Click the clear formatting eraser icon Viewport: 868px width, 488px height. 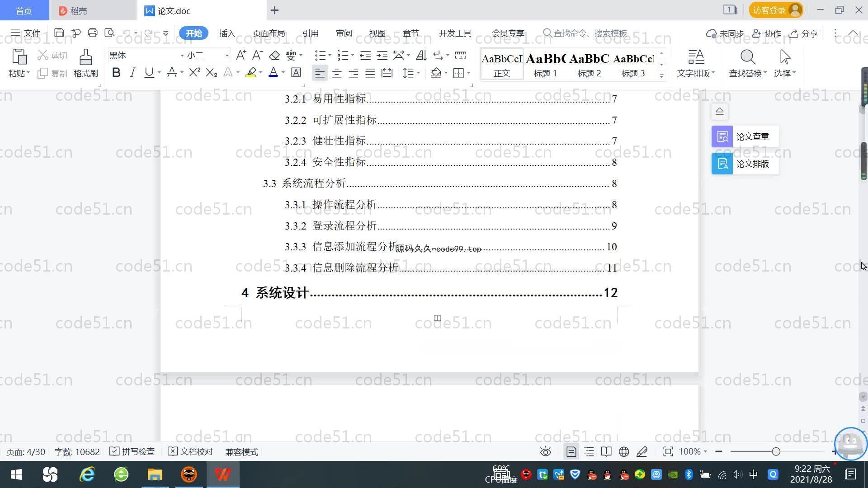pyautogui.click(x=274, y=56)
